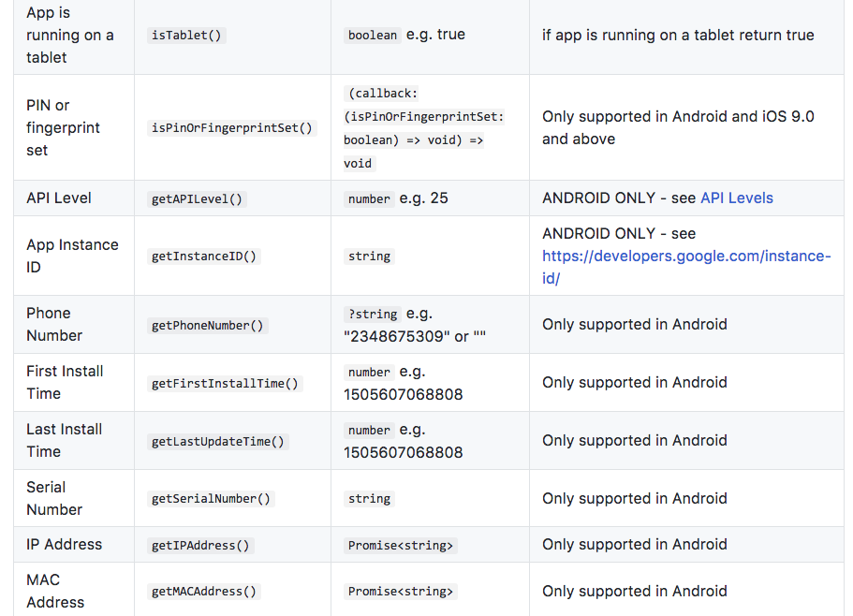This screenshot has width=853, height=616.
Task: Select the isPinOrFingerprintSet() method code
Action: tap(232, 127)
